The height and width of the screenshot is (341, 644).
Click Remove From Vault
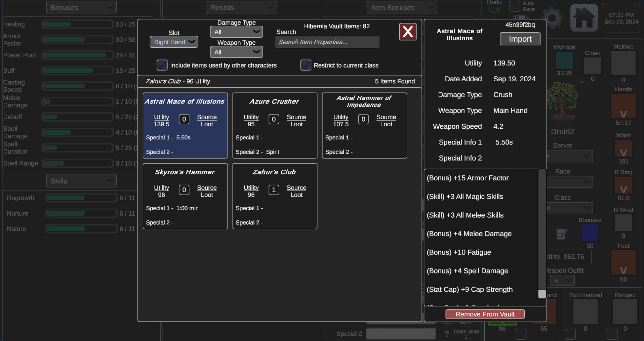(485, 314)
